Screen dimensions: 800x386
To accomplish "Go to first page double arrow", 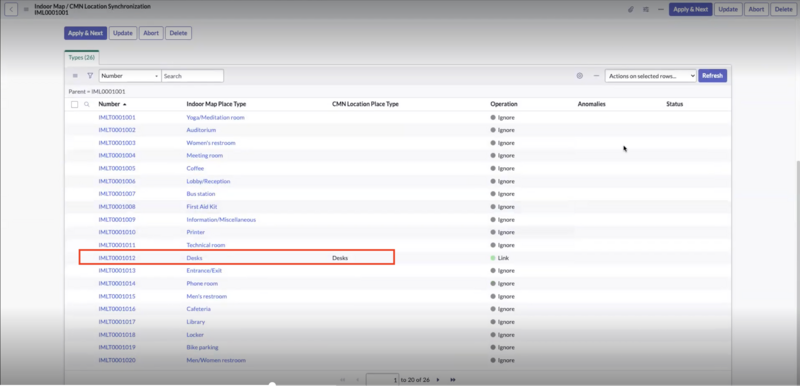I will coord(342,380).
